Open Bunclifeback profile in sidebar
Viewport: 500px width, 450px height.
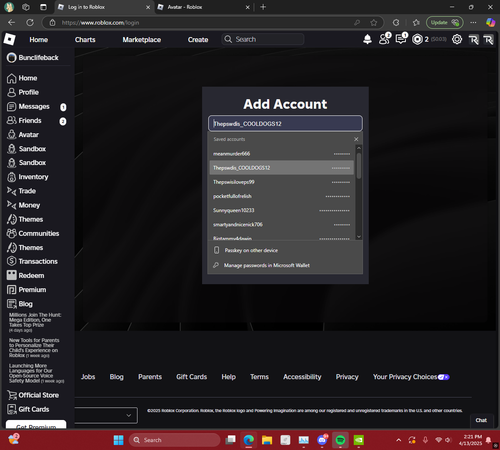point(33,58)
